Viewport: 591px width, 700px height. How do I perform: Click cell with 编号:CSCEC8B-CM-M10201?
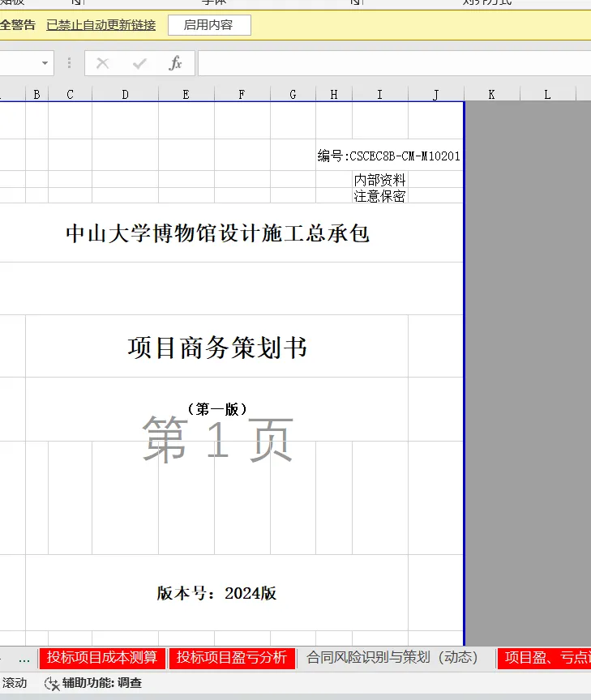[389, 156]
